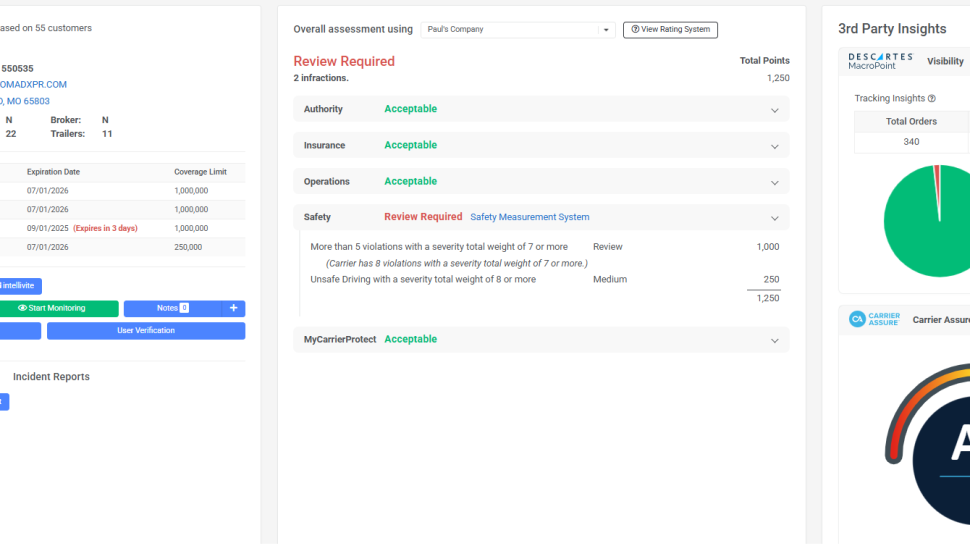Click the 09/01/2025 expiration date
This screenshot has height=546, width=970.
point(48,228)
